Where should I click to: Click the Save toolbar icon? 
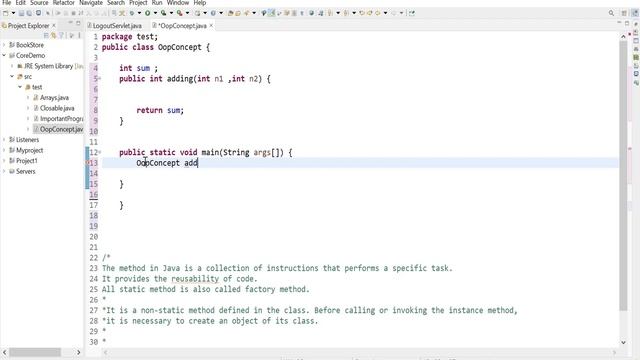coord(21,13)
